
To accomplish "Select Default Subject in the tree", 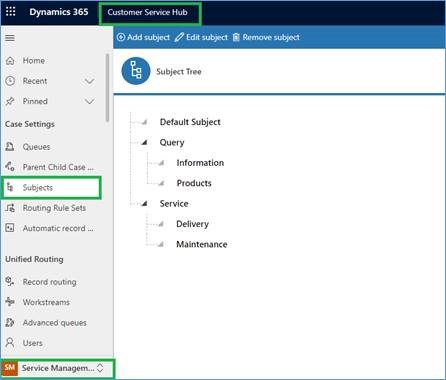I will [x=190, y=122].
